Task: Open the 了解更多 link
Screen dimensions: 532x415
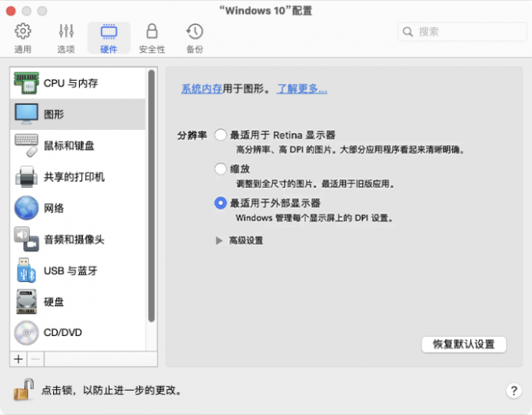Action: point(302,89)
